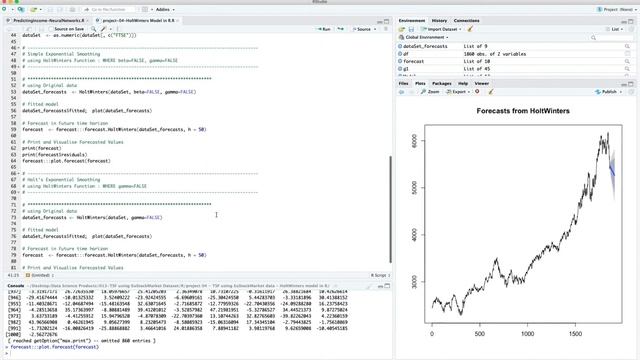Screen dimensions: 640x360
Task: Click the Zoom button in Plots pane
Action: tap(430, 92)
